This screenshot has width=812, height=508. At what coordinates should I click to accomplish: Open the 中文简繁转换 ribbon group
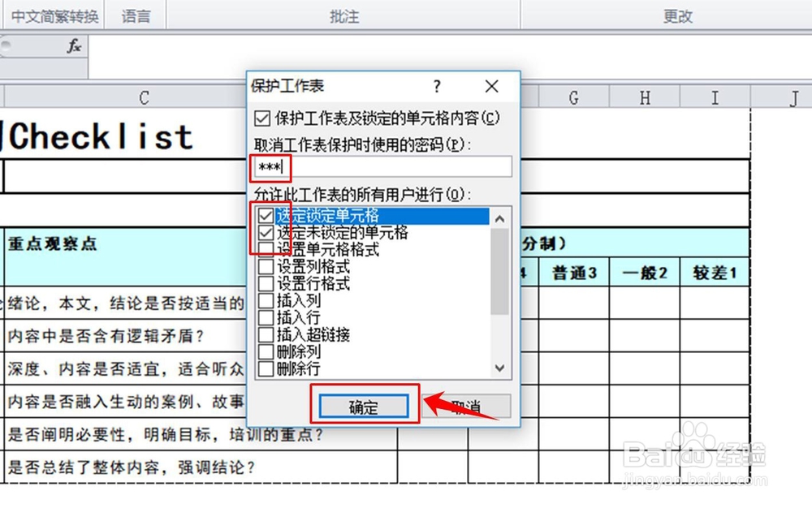point(53,15)
